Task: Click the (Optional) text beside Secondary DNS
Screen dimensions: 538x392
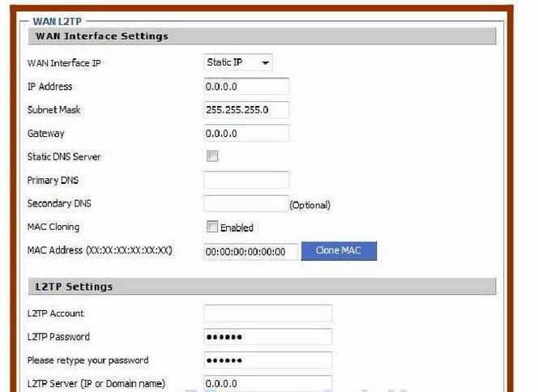Action: 310,205
